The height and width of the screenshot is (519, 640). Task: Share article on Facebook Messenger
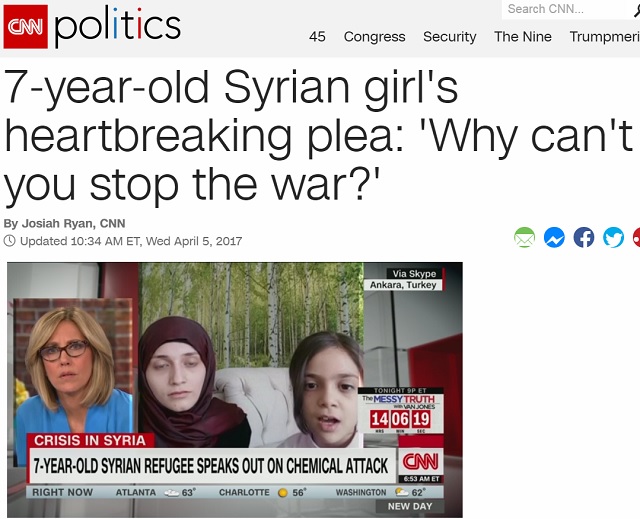[x=554, y=237]
